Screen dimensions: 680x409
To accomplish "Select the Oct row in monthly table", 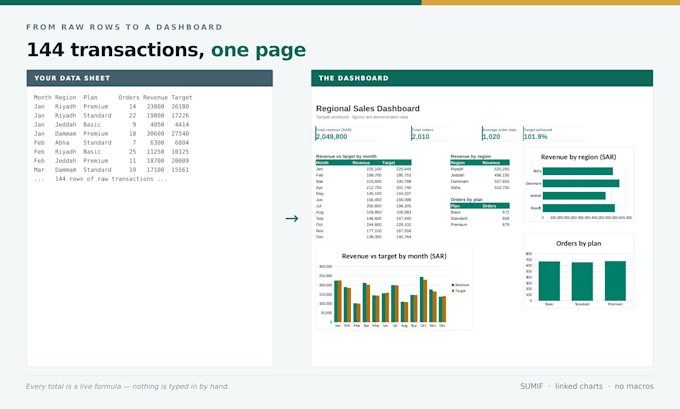I will 363,225.
